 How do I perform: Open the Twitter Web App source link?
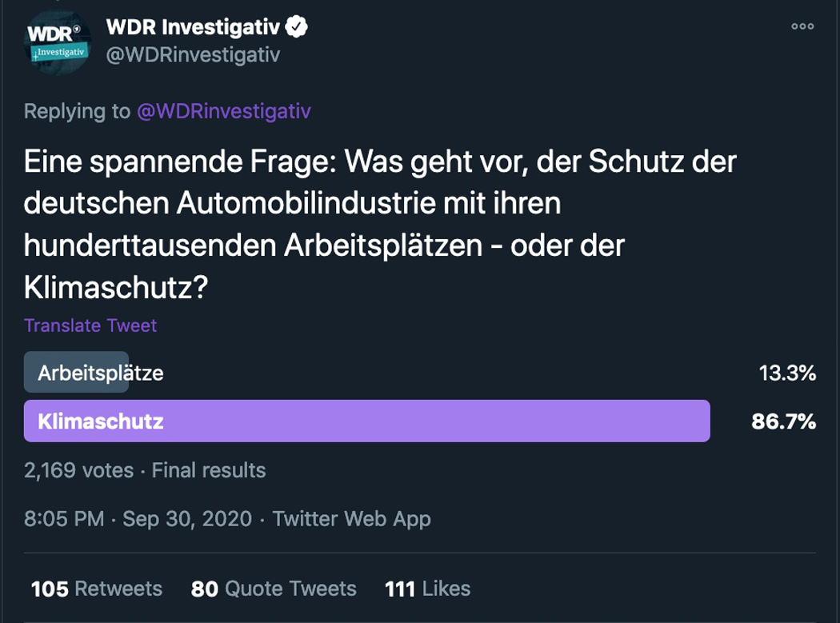click(x=351, y=519)
